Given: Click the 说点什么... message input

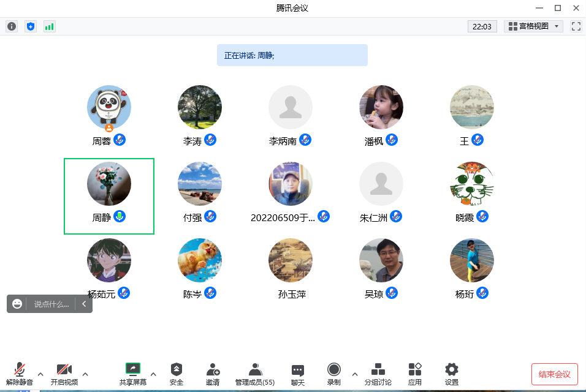Looking at the screenshot, I should pyautogui.click(x=51, y=304).
